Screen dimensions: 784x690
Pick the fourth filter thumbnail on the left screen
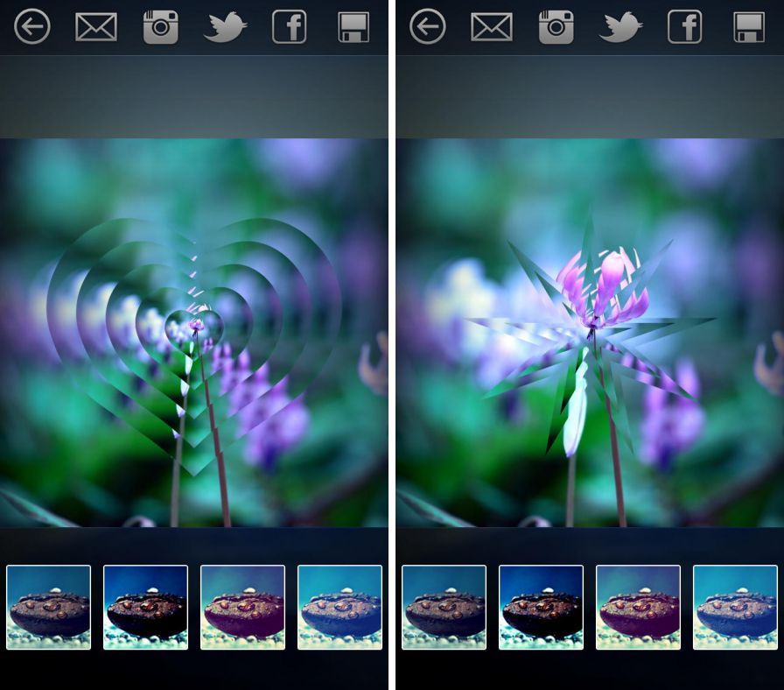pos(339,607)
